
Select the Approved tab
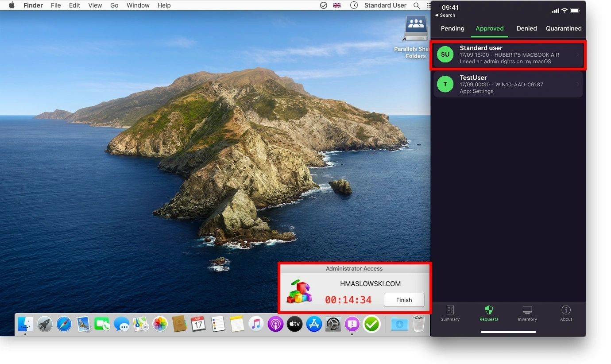(490, 28)
